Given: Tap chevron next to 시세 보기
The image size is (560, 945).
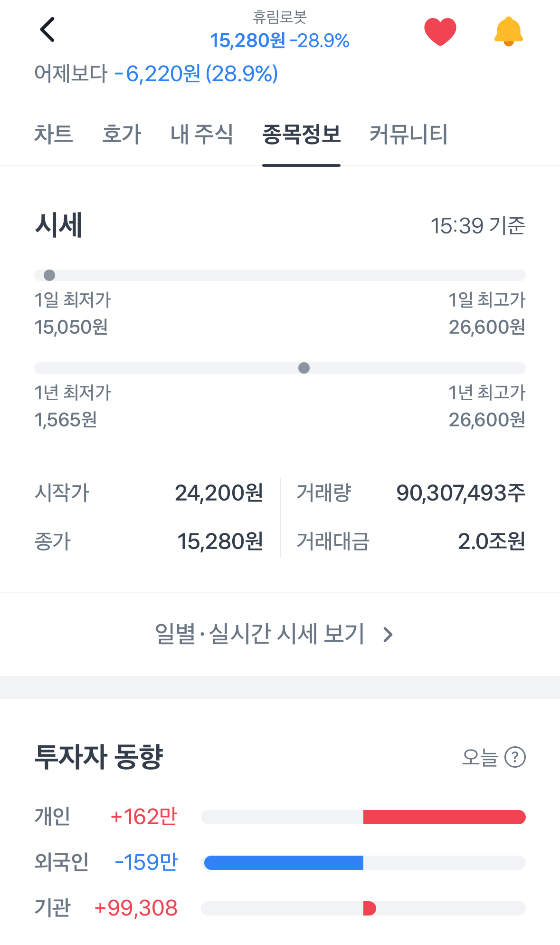Looking at the screenshot, I should point(388,635).
